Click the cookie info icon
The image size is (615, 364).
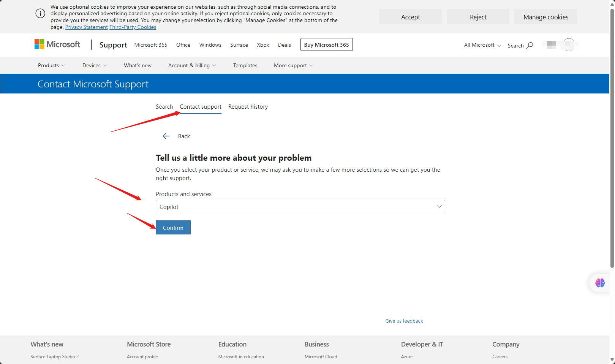pos(40,13)
